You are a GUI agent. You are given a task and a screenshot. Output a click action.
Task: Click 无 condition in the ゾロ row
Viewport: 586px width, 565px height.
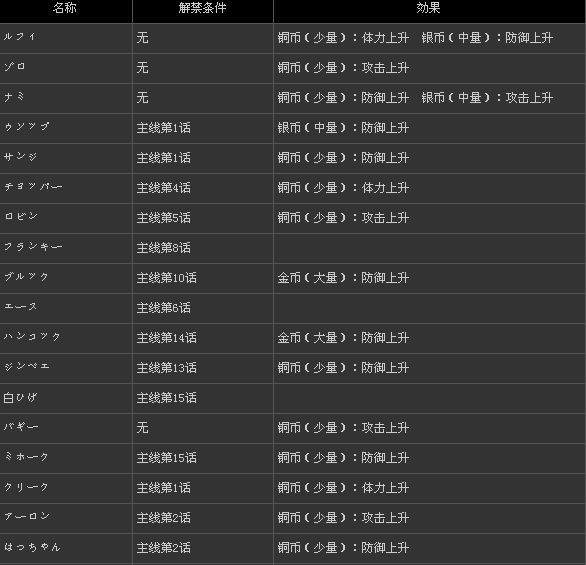(x=142, y=68)
